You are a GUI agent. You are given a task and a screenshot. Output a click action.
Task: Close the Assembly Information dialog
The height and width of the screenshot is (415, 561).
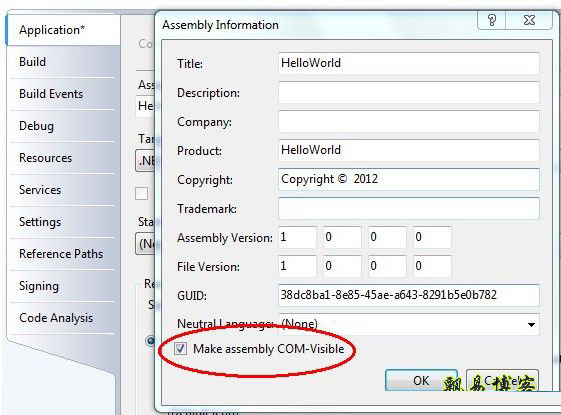tap(529, 20)
